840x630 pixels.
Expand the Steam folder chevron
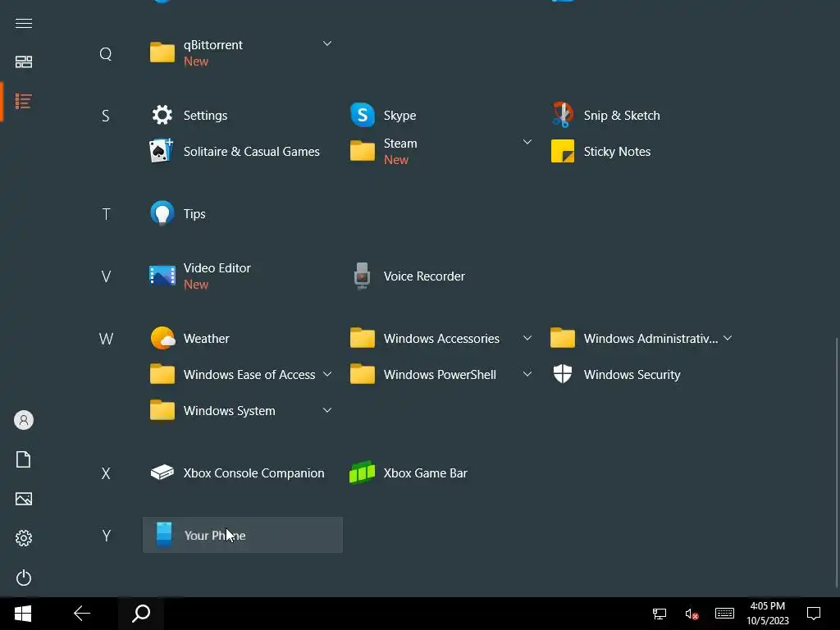coord(527,142)
